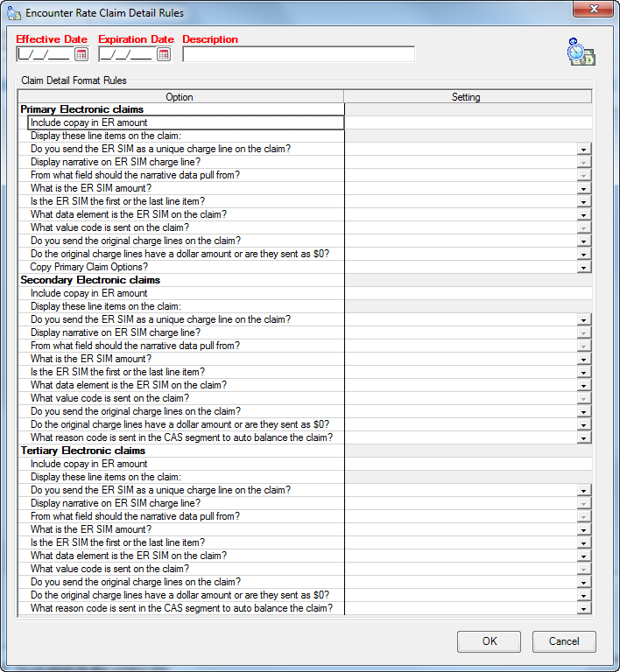Open Secondary 'What is the ER SIM amount?' dropdown

583,359
